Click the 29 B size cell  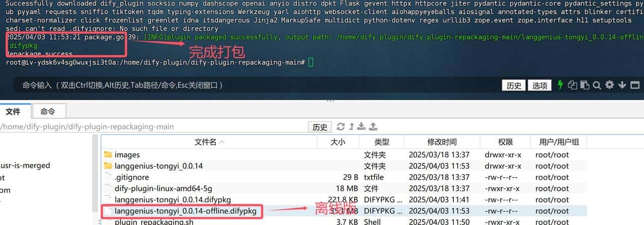tap(350, 177)
